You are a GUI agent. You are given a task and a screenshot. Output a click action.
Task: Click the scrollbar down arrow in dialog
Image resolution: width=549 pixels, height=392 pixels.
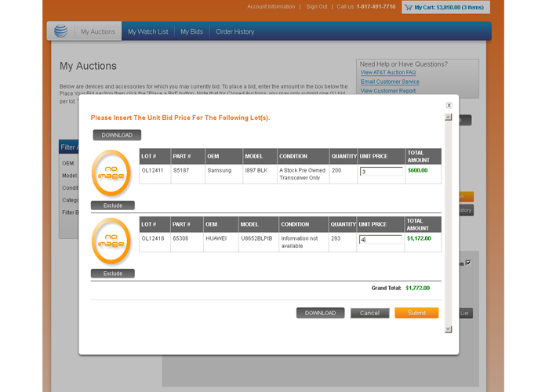click(x=448, y=329)
